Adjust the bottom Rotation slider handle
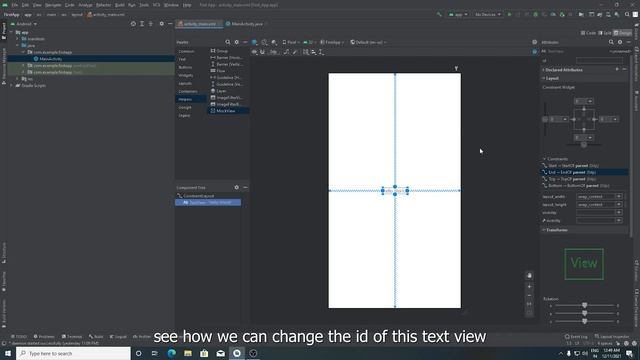 (x=584, y=321)
